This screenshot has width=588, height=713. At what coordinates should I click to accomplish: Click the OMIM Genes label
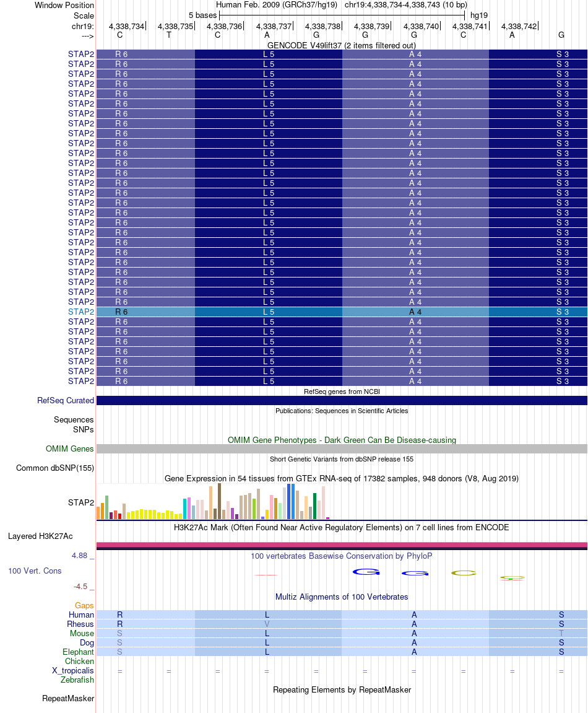[69, 449]
